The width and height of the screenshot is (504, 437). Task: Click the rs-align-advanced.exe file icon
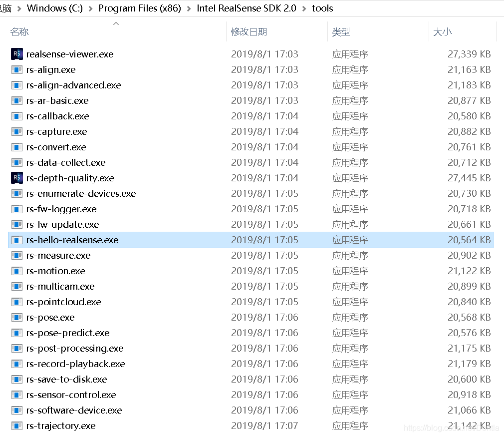(x=16, y=85)
